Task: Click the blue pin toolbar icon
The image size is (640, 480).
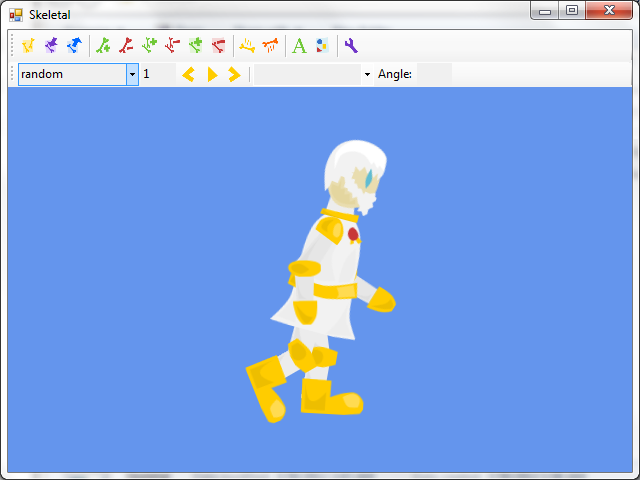Action: (73, 45)
